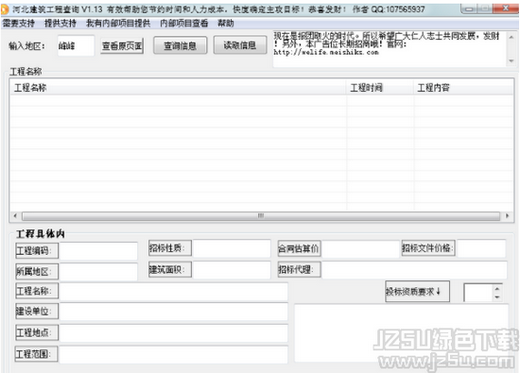
Task: Click the 工程编码 button label
Action: (37, 251)
